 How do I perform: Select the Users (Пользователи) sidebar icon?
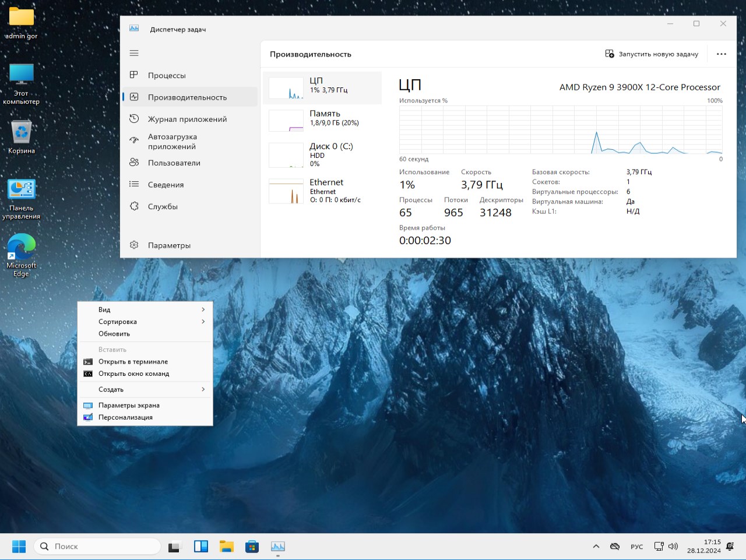click(x=134, y=163)
